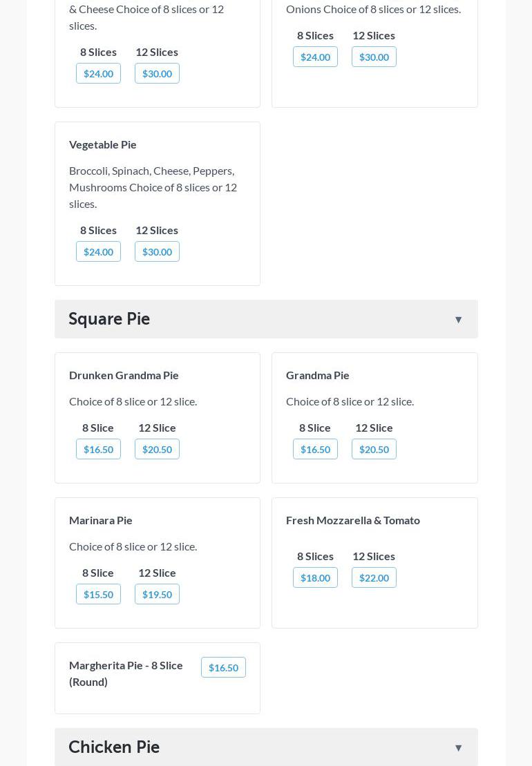Choose Grandma Pie 8 Slice $16.50
532x766 pixels.
click(x=315, y=449)
